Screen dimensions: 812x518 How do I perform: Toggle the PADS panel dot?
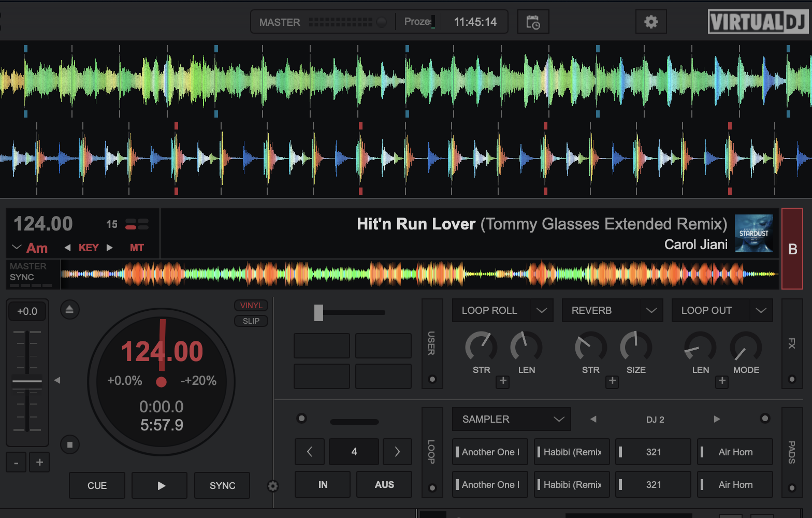(792, 488)
